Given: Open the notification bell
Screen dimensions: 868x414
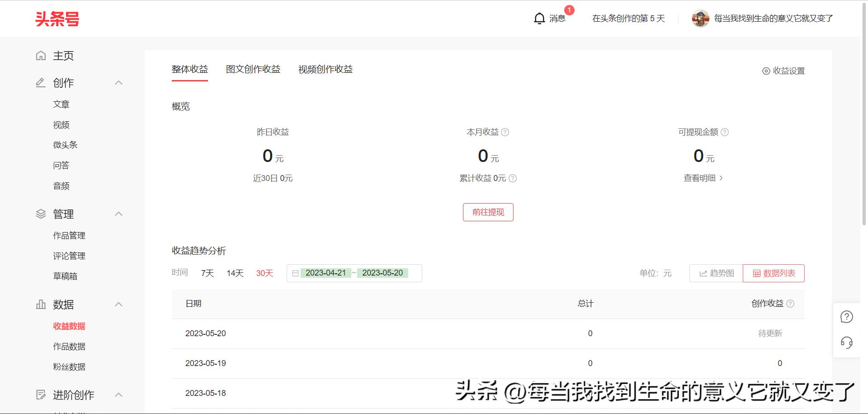Looking at the screenshot, I should [539, 18].
